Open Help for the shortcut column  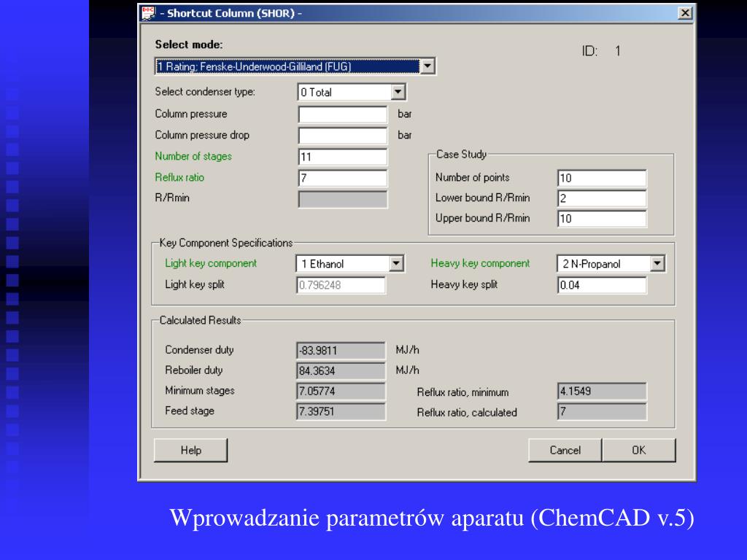pyautogui.click(x=190, y=451)
